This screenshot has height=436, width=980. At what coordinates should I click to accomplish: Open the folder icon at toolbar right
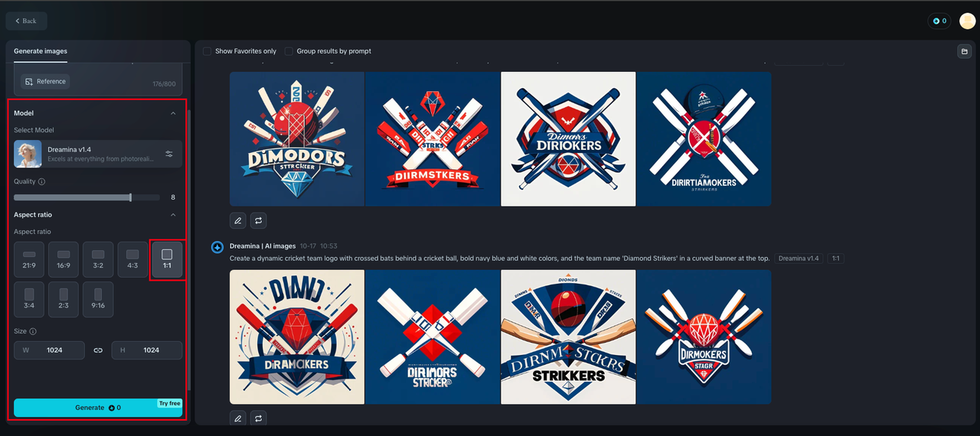pos(964,51)
